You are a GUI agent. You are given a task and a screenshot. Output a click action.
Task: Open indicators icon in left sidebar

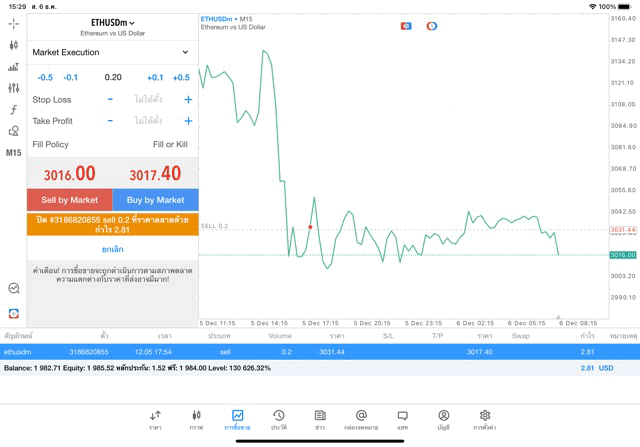[13, 67]
